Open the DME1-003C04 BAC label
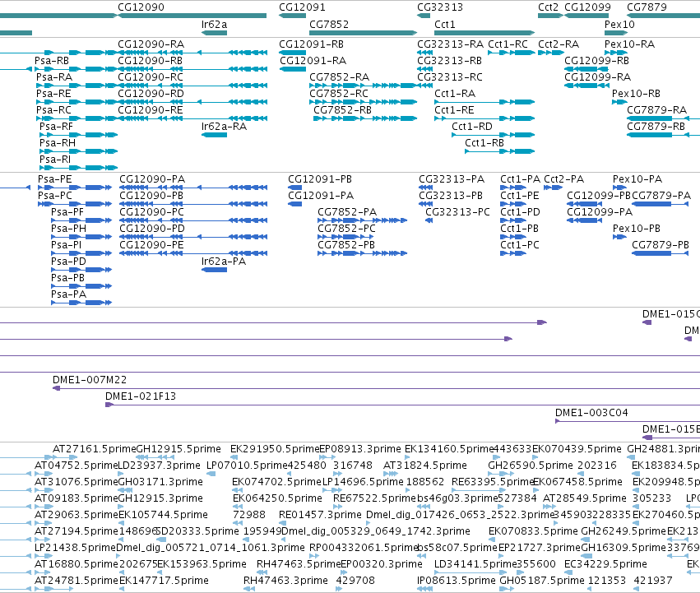This screenshot has width=700, height=593. (591, 413)
